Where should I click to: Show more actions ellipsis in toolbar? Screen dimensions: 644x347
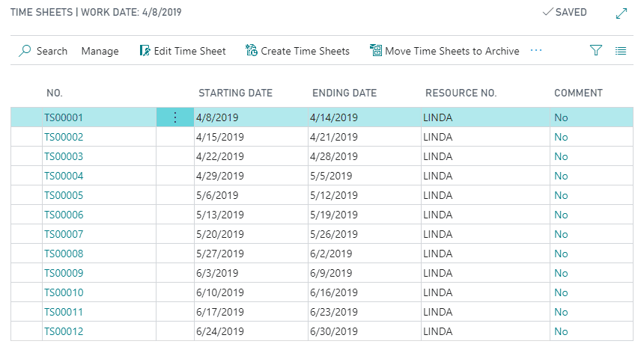(x=536, y=51)
